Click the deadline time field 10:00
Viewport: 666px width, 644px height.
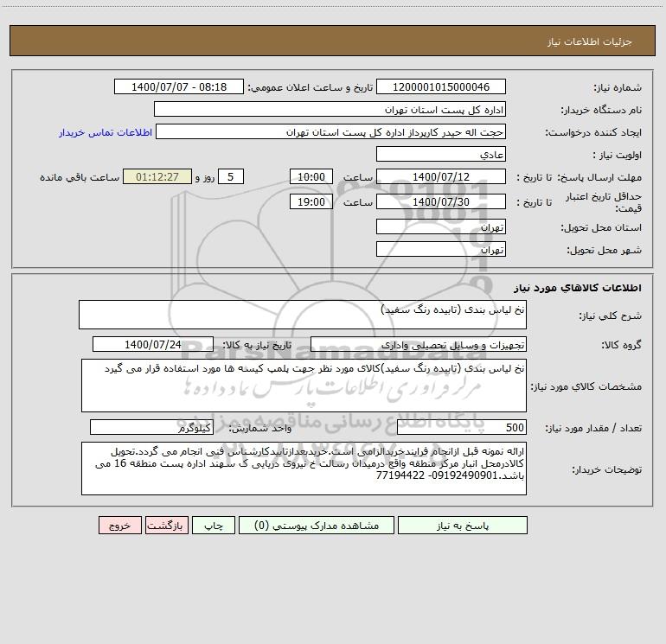click(311, 176)
